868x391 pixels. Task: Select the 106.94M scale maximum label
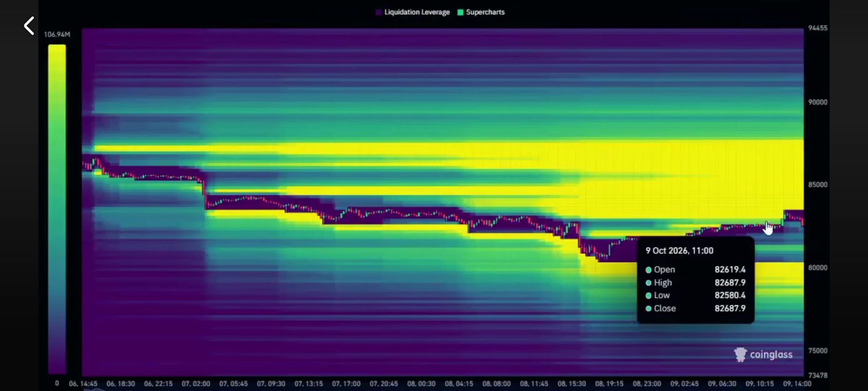(57, 34)
